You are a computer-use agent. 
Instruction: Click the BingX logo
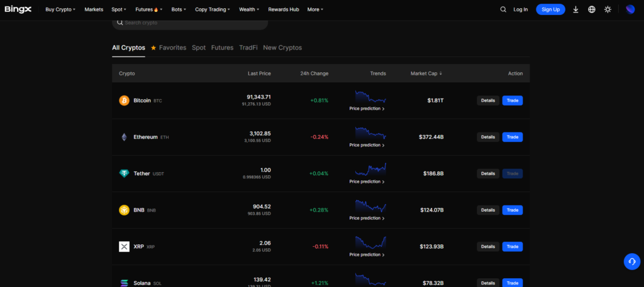(x=19, y=9)
